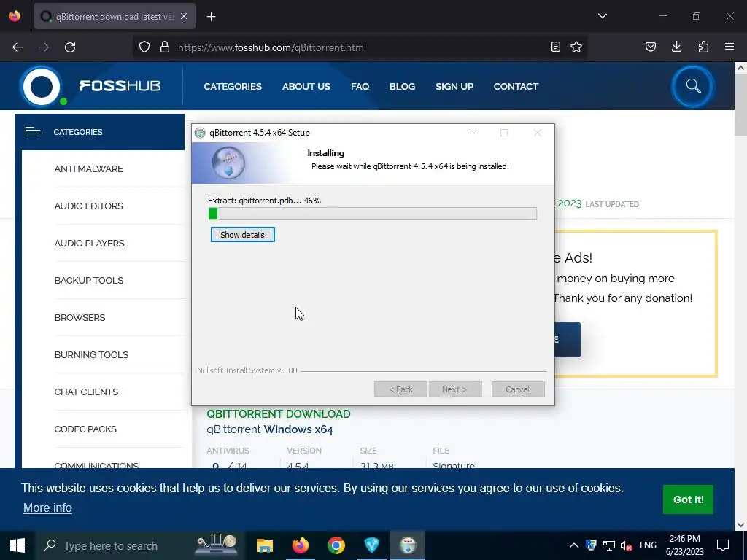Open CATEGORIES in top navigation
The width and height of the screenshot is (747, 560).
(x=233, y=86)
